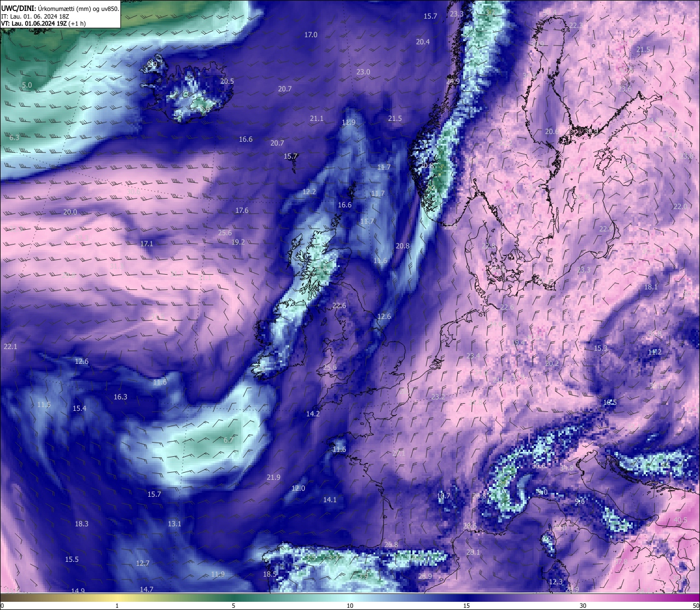Click the map value 10.7
This screenshot has height=610, width=700.
[444, 497]
